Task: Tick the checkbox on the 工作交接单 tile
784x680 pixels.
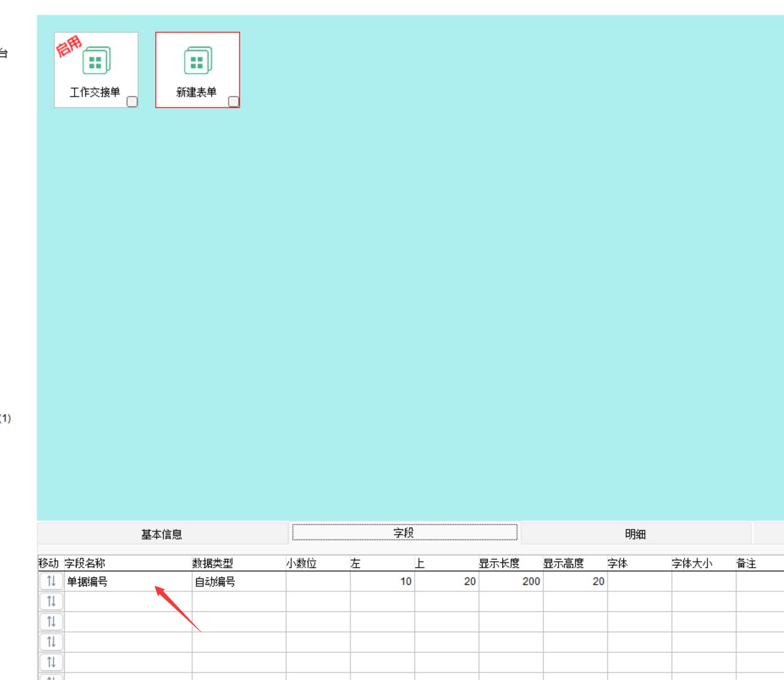Action: click(132, 101)
